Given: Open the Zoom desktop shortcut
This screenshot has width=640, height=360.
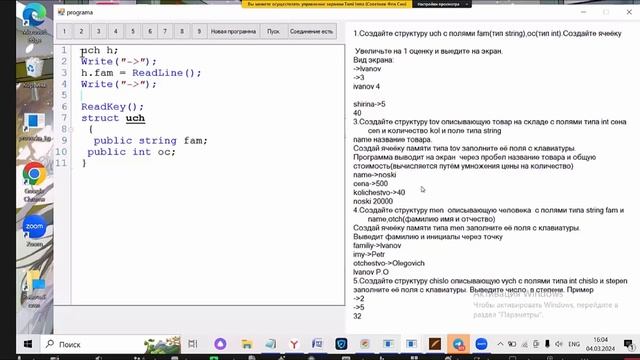Looking at the screenshot, I should click(x=34, y=231).
